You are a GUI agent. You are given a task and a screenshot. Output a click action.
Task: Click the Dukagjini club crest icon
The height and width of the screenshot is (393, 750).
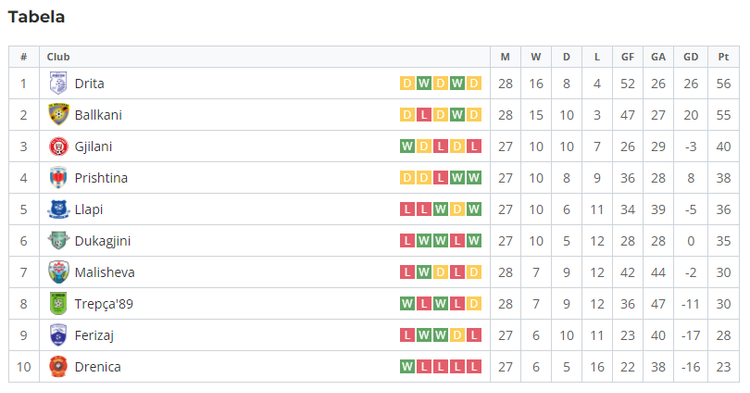pos(58,240)
